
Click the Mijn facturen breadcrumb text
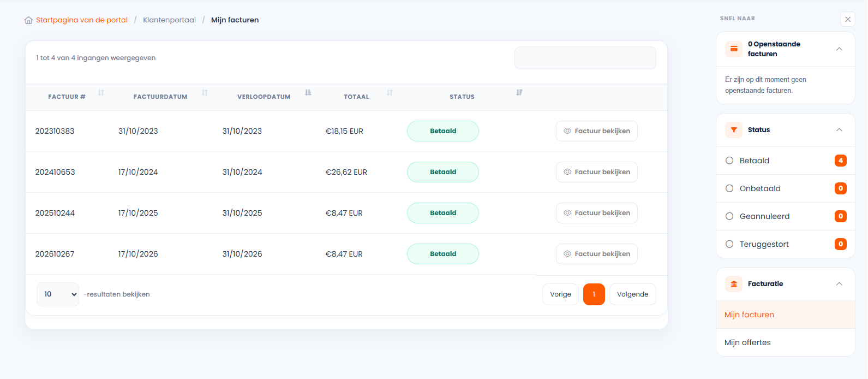235,20
